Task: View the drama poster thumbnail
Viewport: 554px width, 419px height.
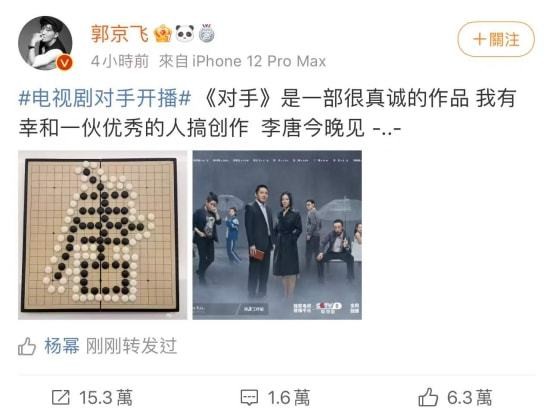Action: click(x=277, y=235)
